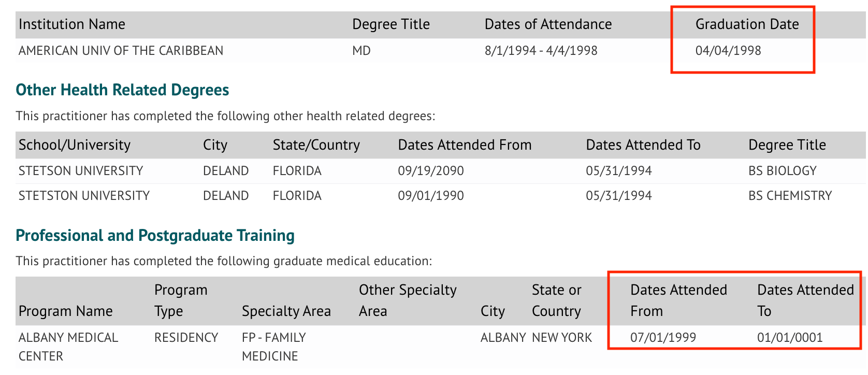The height and width of the screenshot is (375, 868).
Task: Click the 8/1/1994 - 4/4/1998 attendance dates
Action: [x=541, y=51]
